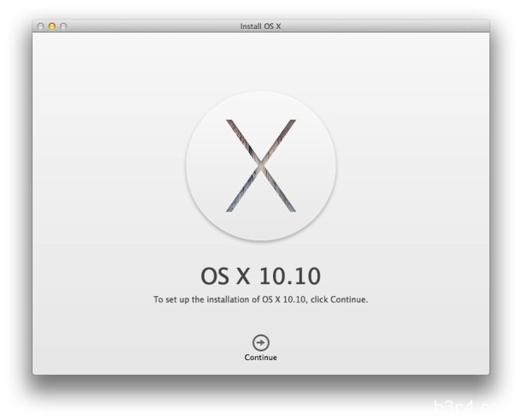Image resolution: width=522 pixels, height=420 pixels.
Task: Click the large OS X logo
Action: (x=261, y=166)
